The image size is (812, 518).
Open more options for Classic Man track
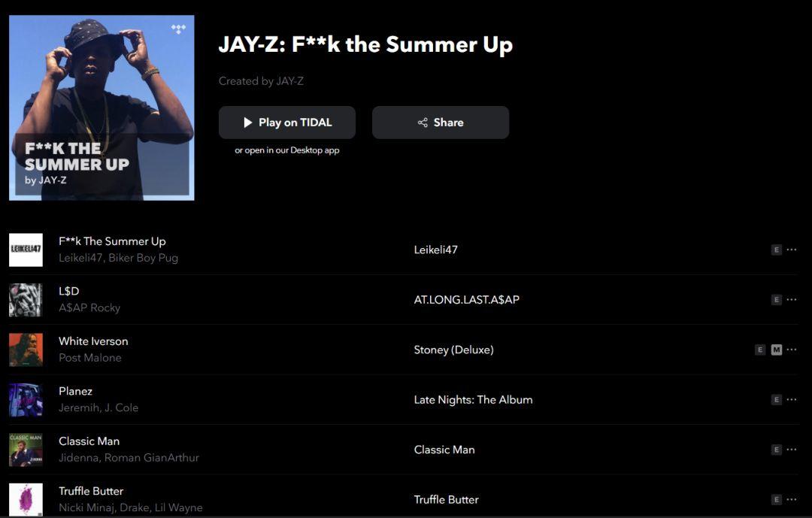[x=791, y=450]
